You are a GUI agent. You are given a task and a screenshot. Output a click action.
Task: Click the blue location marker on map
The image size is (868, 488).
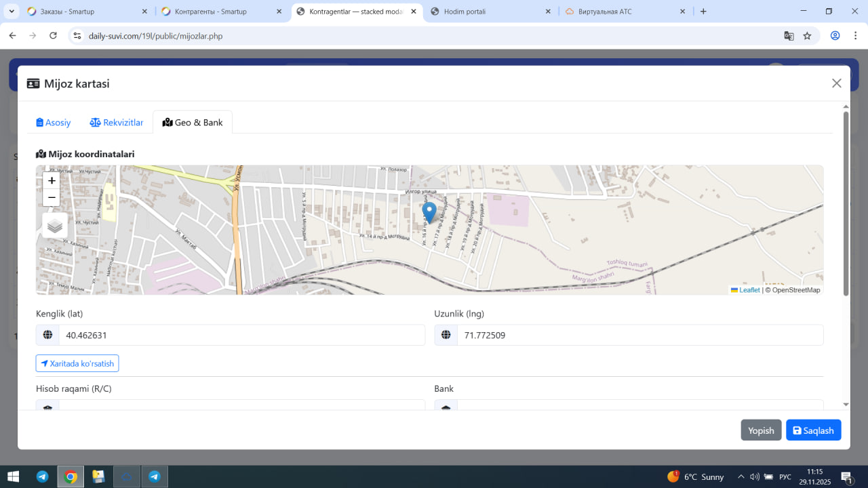(x=429, y=212)
